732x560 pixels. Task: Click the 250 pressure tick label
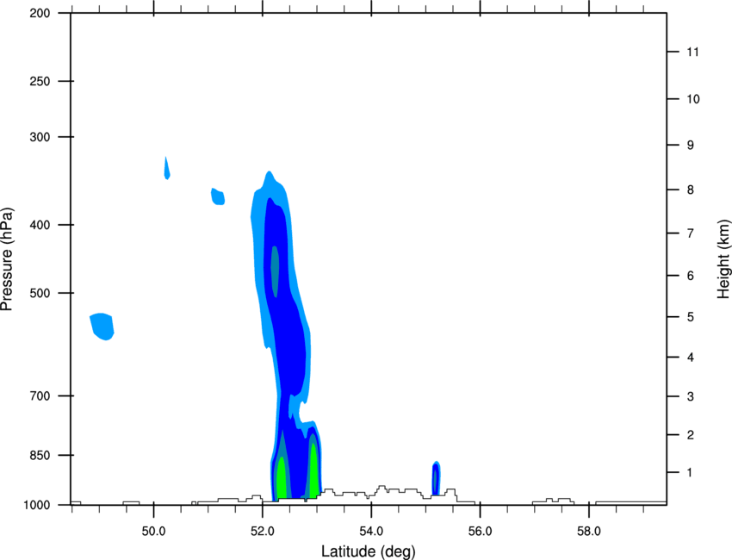(x=40, y=81)
